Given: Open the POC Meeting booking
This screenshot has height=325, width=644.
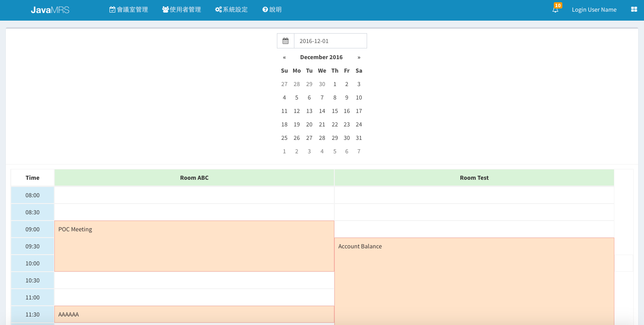Looking at the screenshot, I should coord(194,246).
